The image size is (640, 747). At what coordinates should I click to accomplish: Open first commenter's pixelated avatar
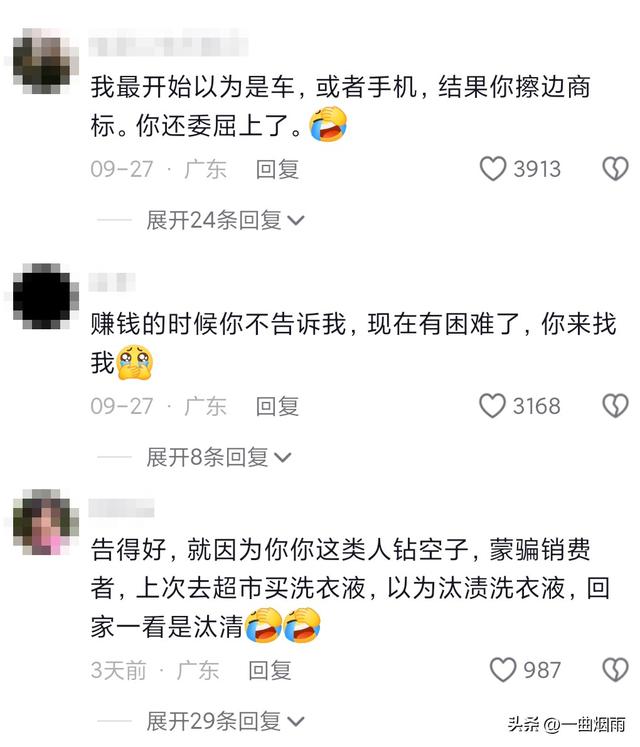45,61
